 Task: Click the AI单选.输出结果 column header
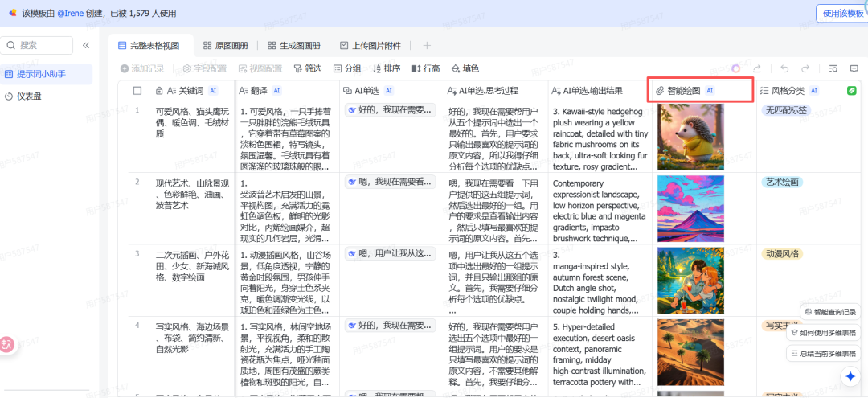(x=600, y=90)
